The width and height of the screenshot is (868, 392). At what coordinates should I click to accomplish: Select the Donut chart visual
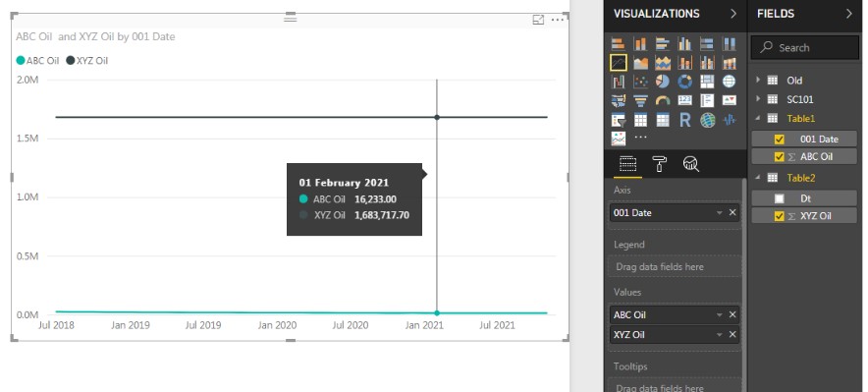pos(684,82)
